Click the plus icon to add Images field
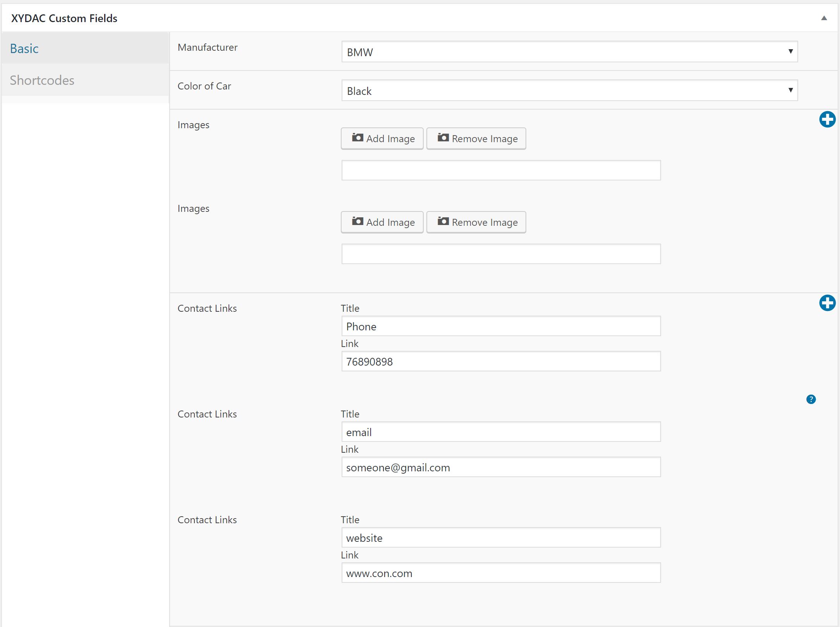Screen dimensions: 840x627 pos(827,119)
